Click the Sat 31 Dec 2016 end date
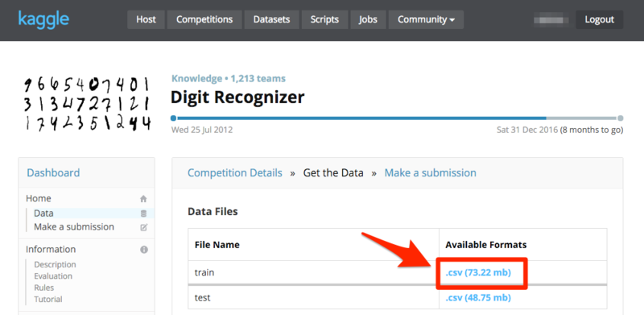Screen dimensions: 644x315 527,130
